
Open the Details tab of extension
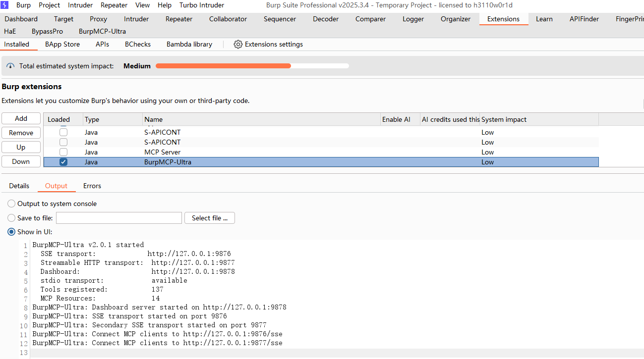click(x=19, y=186)
